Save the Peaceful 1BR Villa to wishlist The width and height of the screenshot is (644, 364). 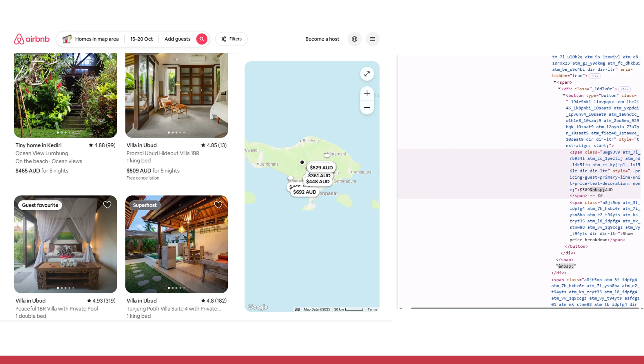[x=107, y=205]
